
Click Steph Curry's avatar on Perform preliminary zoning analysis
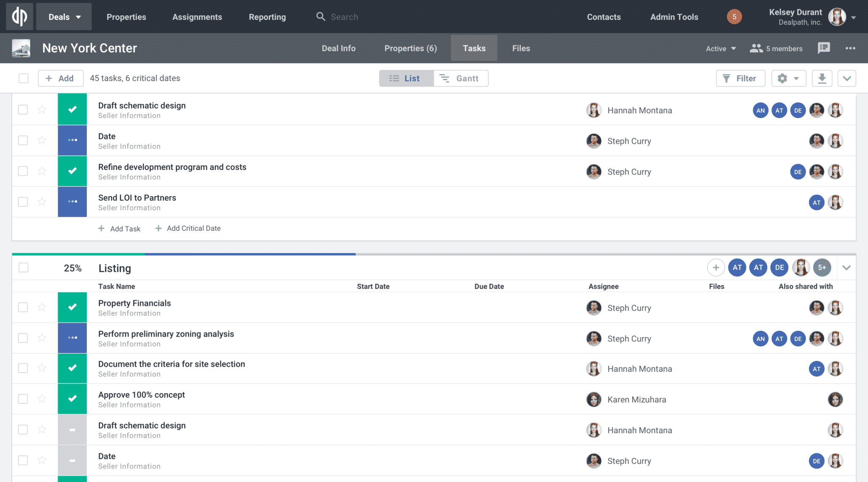[594, 338]
